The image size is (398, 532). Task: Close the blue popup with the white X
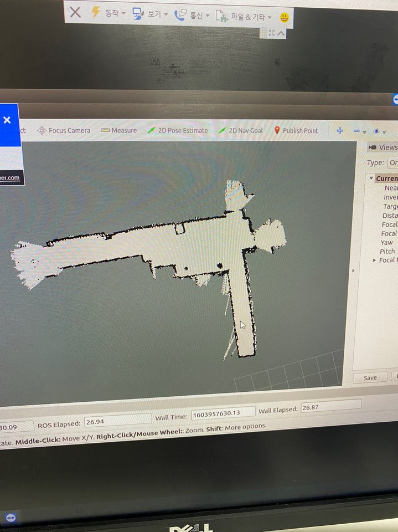click(7, 120)
